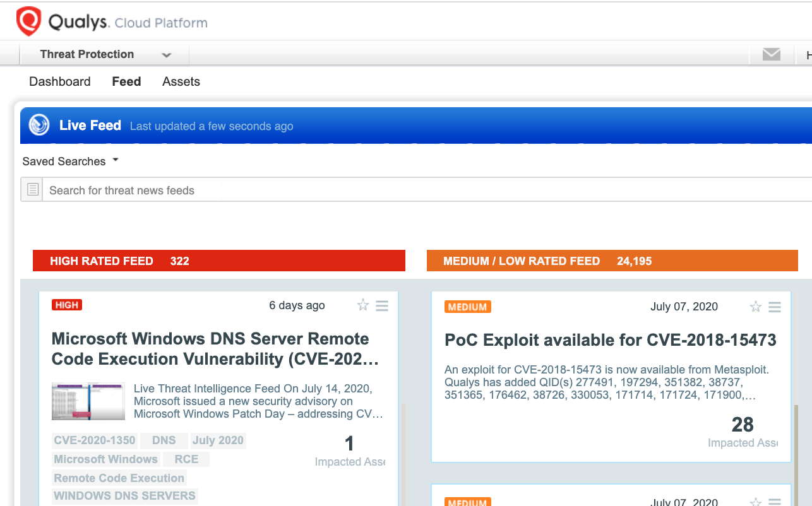Open the Threat Protection module switcher
The width and height of the screenshot is (812, 506).
click(x=87, y=54)
